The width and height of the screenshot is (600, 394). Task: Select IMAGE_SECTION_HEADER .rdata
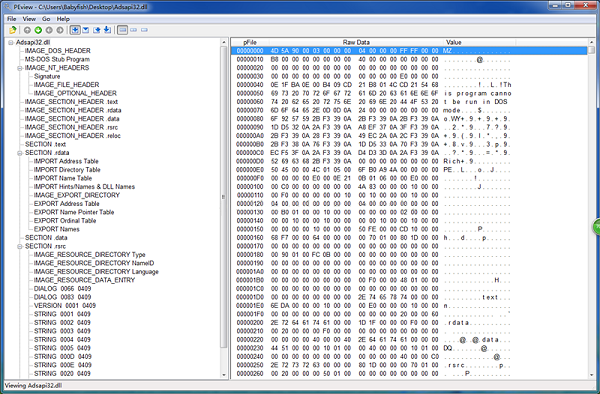[x=73, y=110]
